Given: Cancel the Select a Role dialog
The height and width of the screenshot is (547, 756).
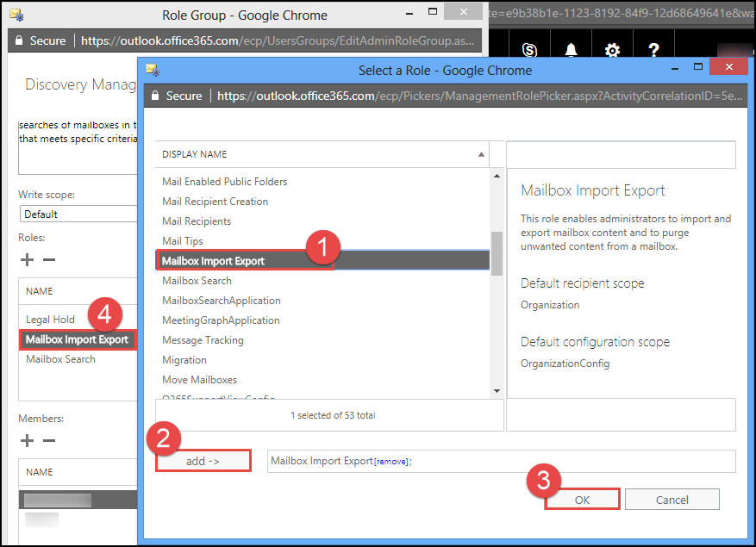Looking at the screenshot, I should [x=672, y=500].
